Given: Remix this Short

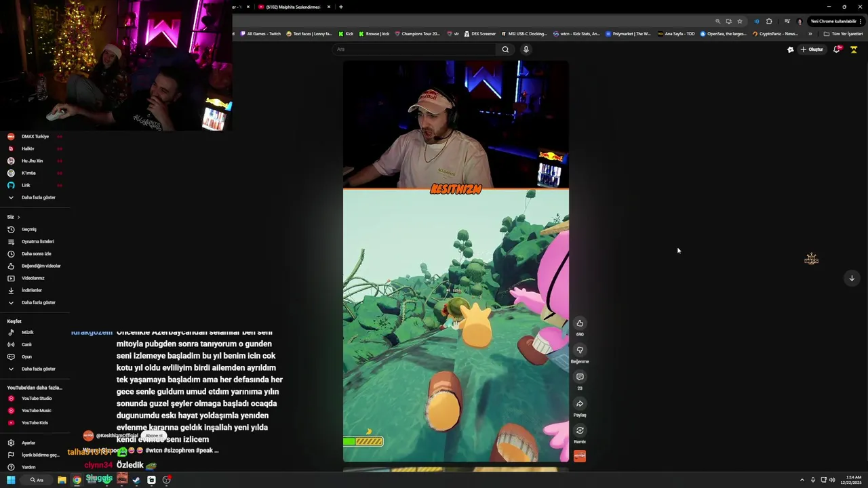Looking at the screenshot, I should coord(580,430).
